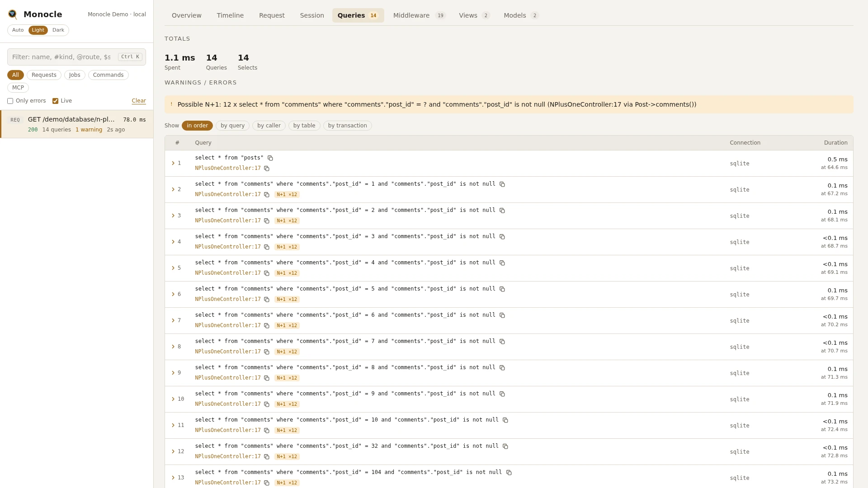Filter entries by MCP
Viewport: 868px width, 488px height.
(18, 88)
